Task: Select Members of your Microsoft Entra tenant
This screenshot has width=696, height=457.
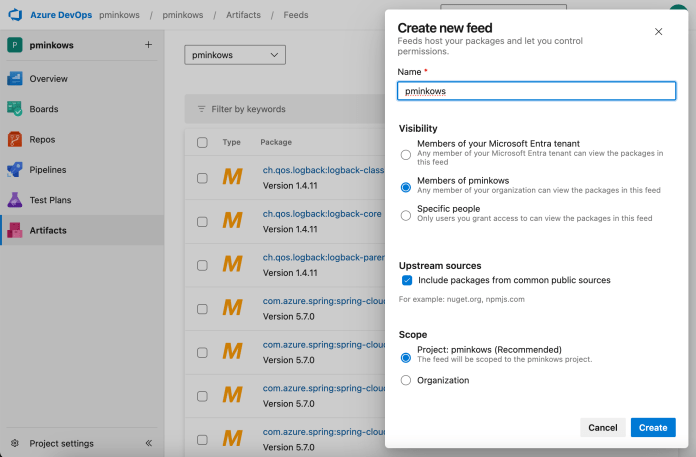Action: [x=405, y=155]
